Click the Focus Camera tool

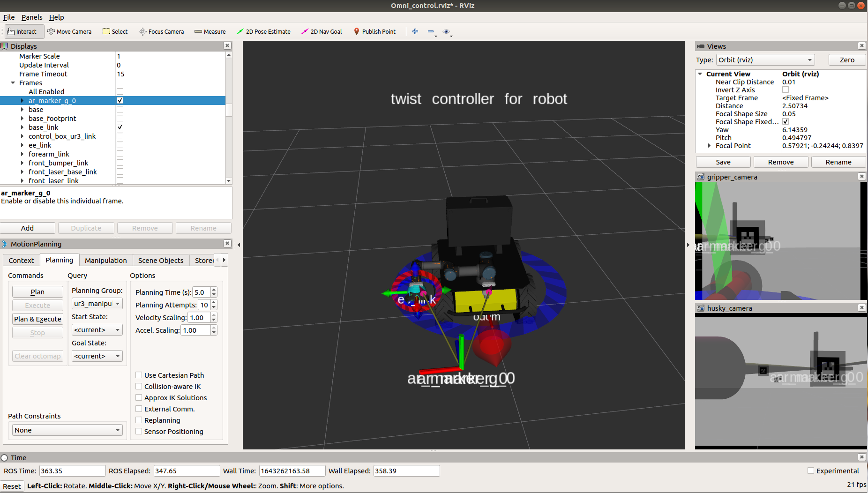coord(161,31)
